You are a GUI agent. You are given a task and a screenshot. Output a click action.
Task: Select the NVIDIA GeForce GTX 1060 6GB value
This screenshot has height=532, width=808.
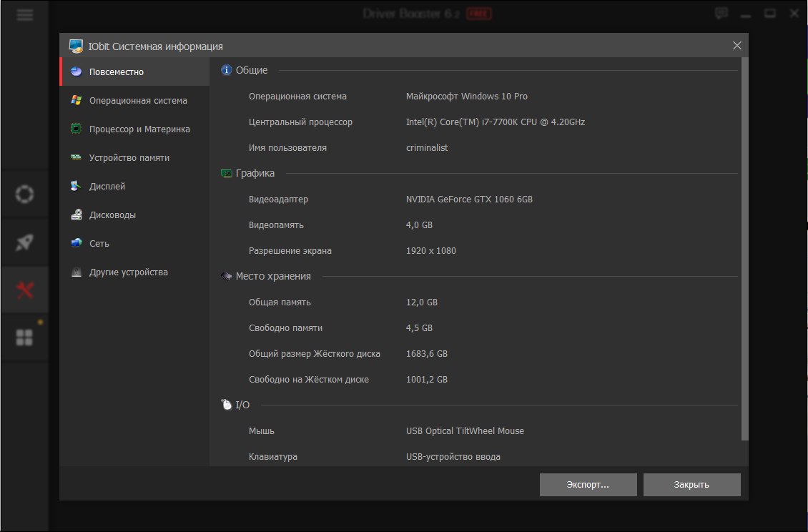(x=470, y=199)
